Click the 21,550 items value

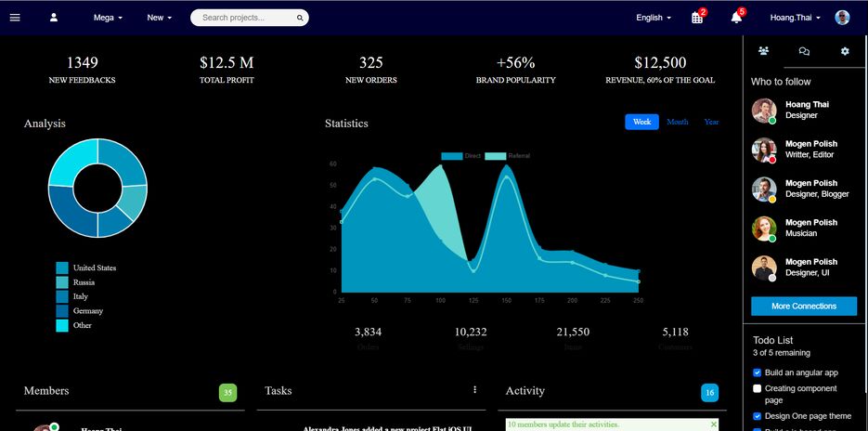click(x=573, y=332)
